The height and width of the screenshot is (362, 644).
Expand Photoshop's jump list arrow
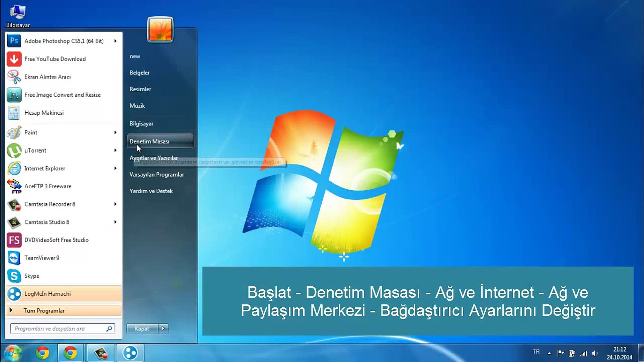click(x=115, y=41)
